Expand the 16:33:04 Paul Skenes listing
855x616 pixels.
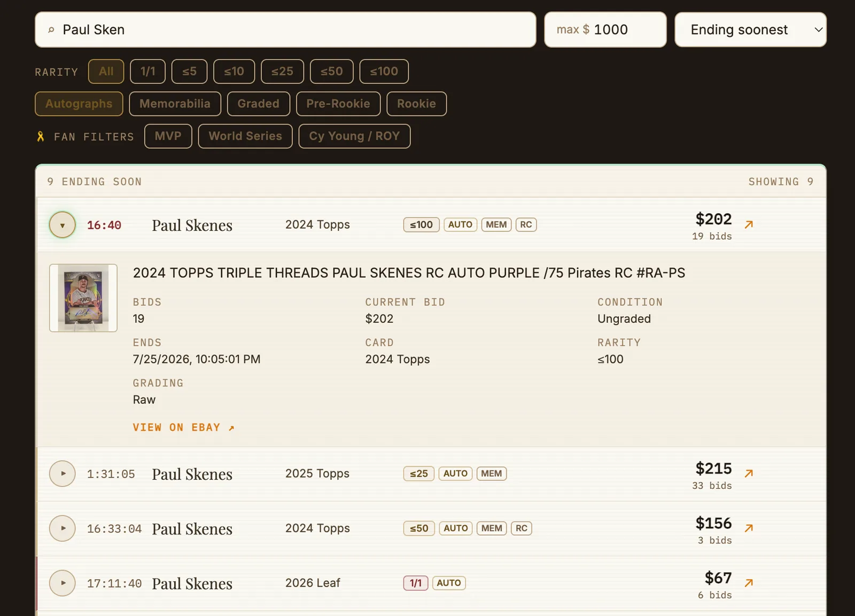click(x=63, y=528)
